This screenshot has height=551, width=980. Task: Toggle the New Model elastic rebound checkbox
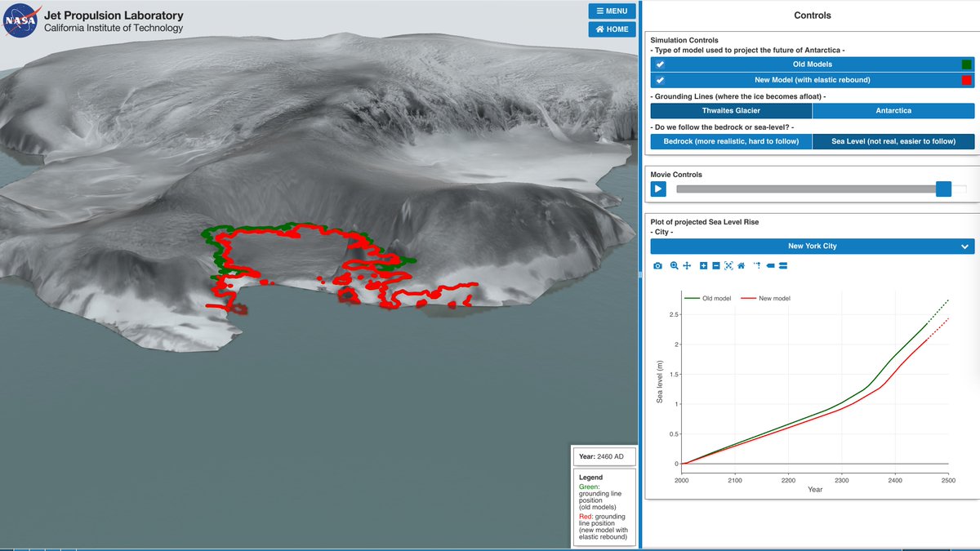[x=660, y=80]
